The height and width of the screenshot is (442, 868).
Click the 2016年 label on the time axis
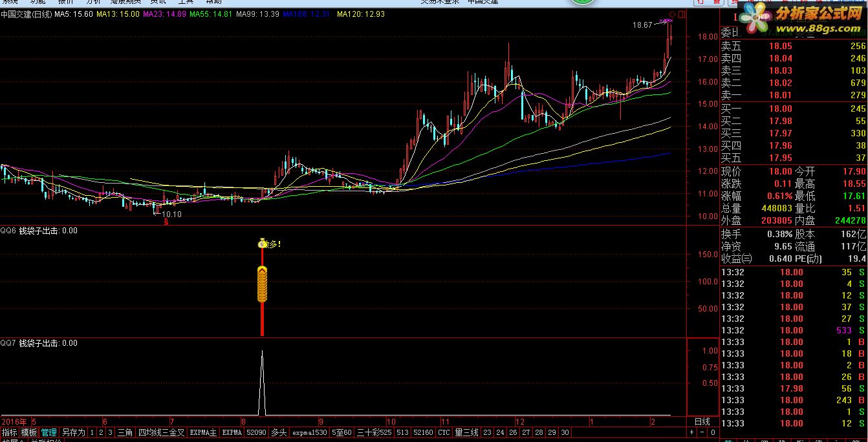[x=14, y=421]
